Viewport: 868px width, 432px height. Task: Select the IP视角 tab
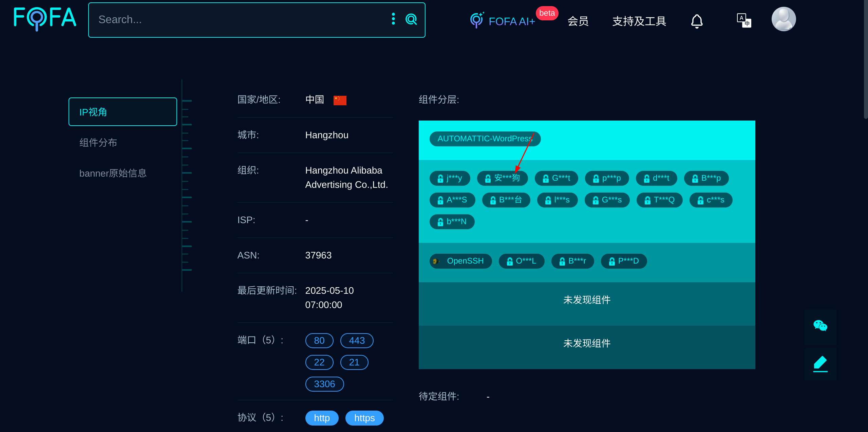[122, 112]
